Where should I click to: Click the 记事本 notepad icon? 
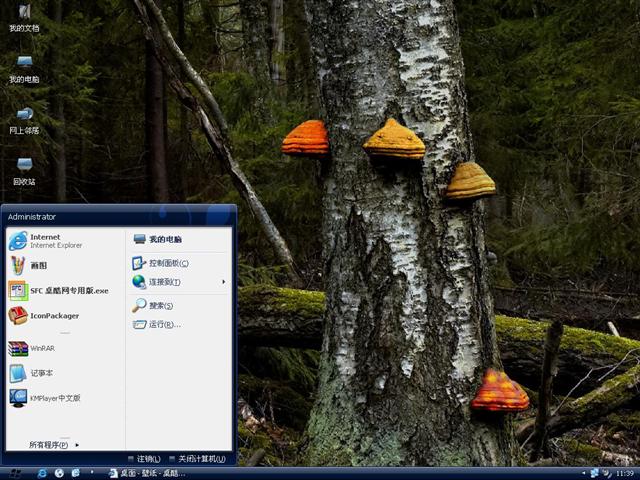click(18, 373)
